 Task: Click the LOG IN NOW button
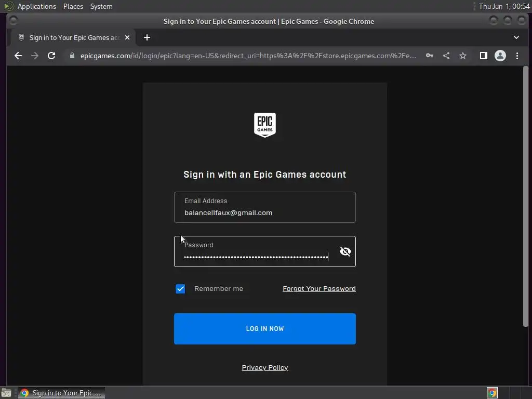coord(264,329)
